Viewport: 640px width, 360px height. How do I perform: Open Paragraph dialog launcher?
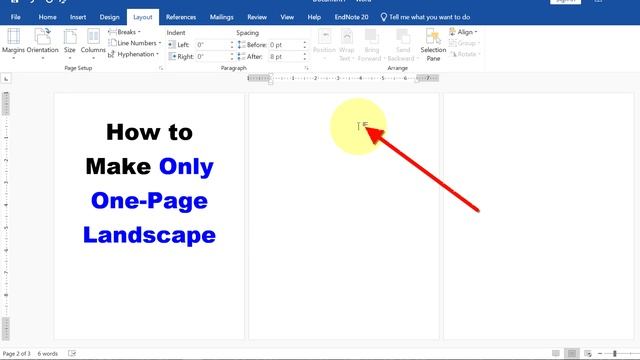coord(306,68)
